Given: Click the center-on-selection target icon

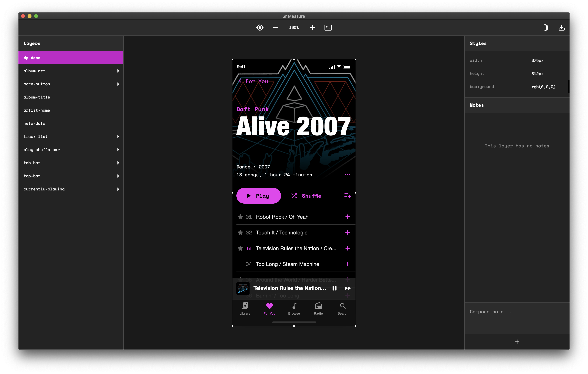Looking at the screenshot, I should click(x=260, y=28).
